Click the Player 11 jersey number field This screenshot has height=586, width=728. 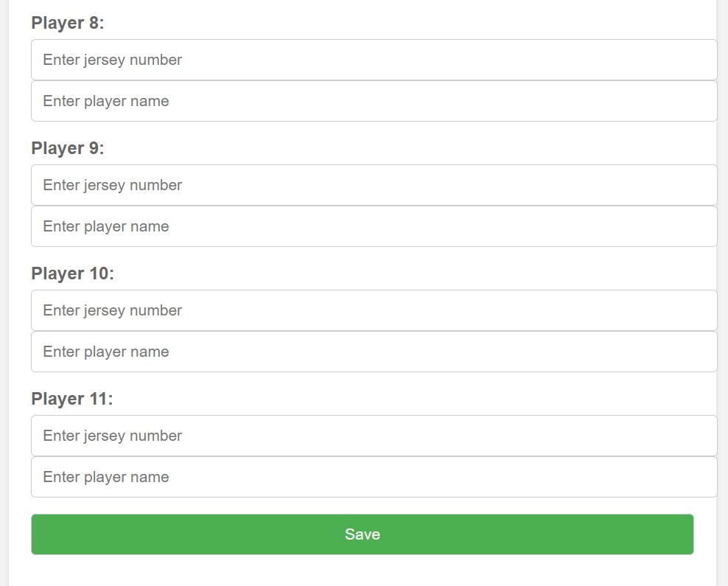374,436
